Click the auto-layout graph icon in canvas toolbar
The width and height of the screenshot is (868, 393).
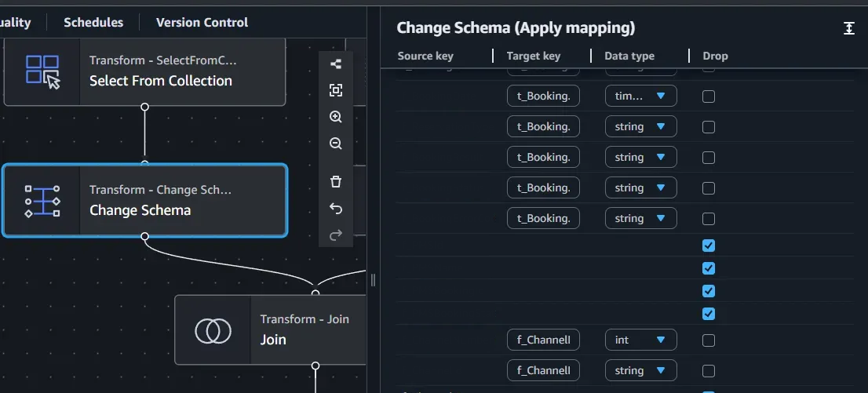coord(336,64)
